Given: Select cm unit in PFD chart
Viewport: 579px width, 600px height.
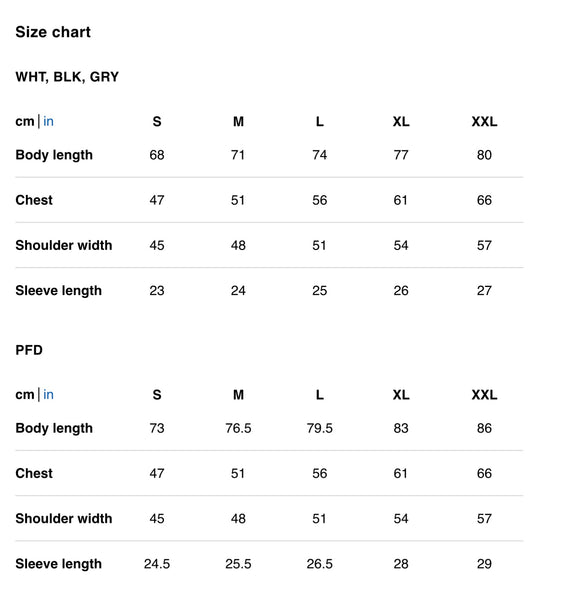Looking at the screenshot, I should (x=25, y=395).
